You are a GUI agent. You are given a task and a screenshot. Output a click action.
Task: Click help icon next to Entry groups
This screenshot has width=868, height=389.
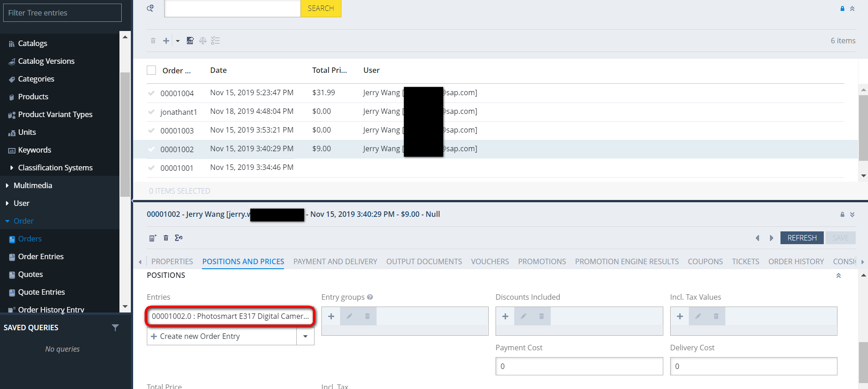click(370, 297)
